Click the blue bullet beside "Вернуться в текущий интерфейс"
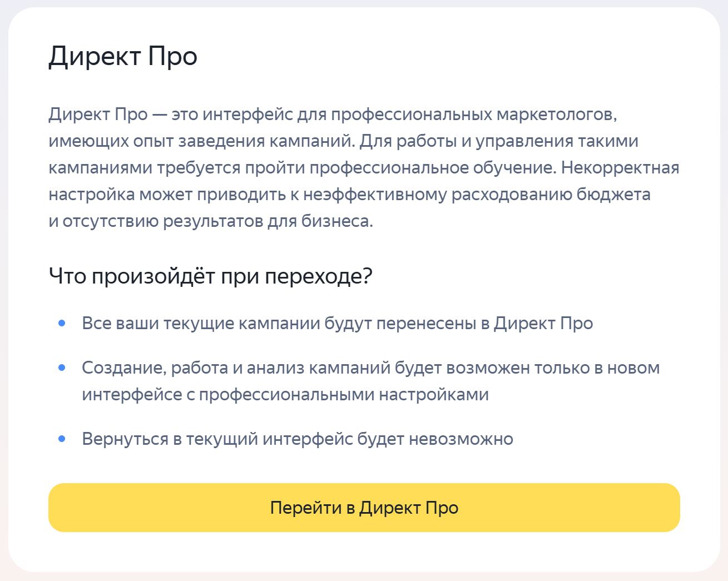This screenshot has width=728, height=581. 62,439
